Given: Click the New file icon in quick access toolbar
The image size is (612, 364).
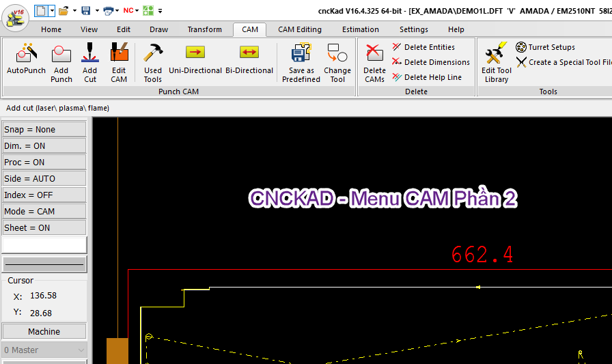Looking at the screenshot, I should pos(41,10).
